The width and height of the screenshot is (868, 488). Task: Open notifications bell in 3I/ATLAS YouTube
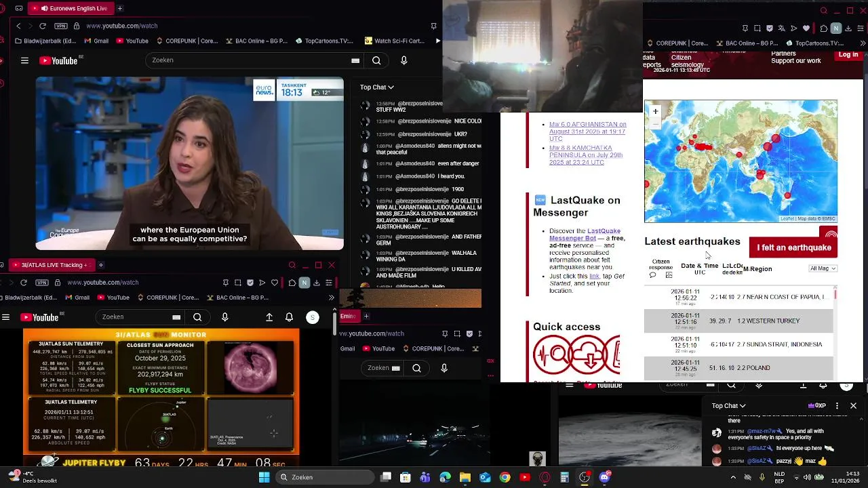[x=289, y=317]
